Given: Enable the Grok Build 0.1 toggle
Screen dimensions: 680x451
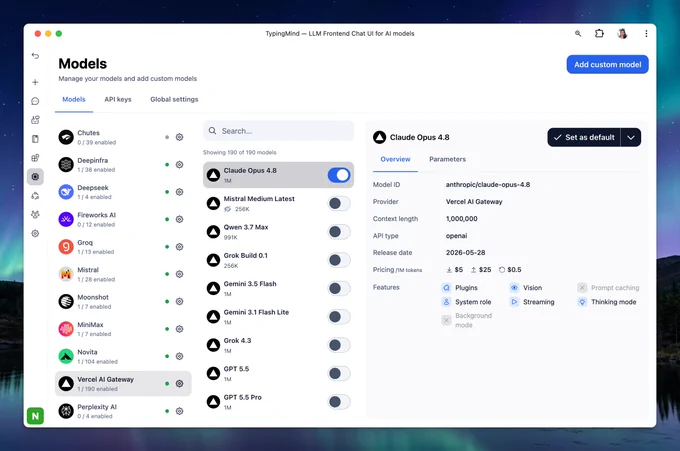Looking at the screenshot, I should (x=339, y=260).
